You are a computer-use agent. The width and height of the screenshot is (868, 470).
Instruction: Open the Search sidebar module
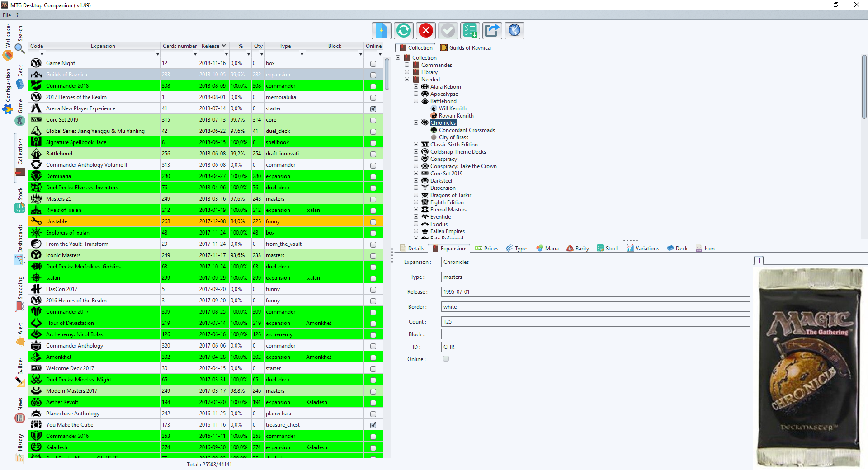click(20, 40)
